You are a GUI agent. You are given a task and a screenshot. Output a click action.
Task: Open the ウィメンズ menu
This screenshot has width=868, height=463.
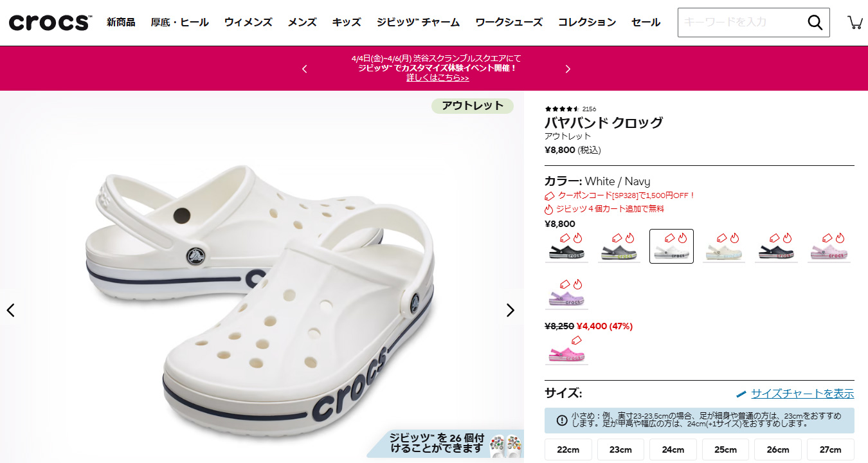point(248,23)
